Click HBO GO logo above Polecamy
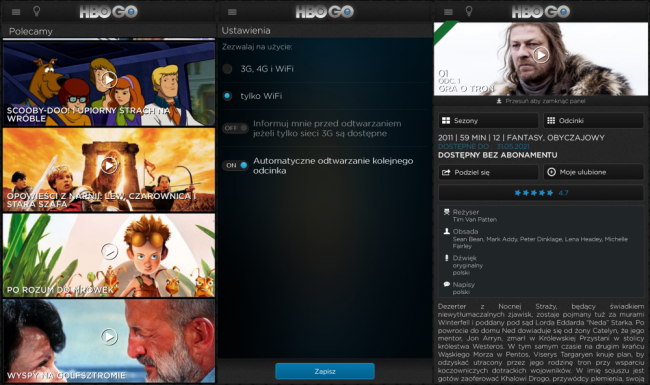This screenshot has height=385, width=650. (109, 12)
